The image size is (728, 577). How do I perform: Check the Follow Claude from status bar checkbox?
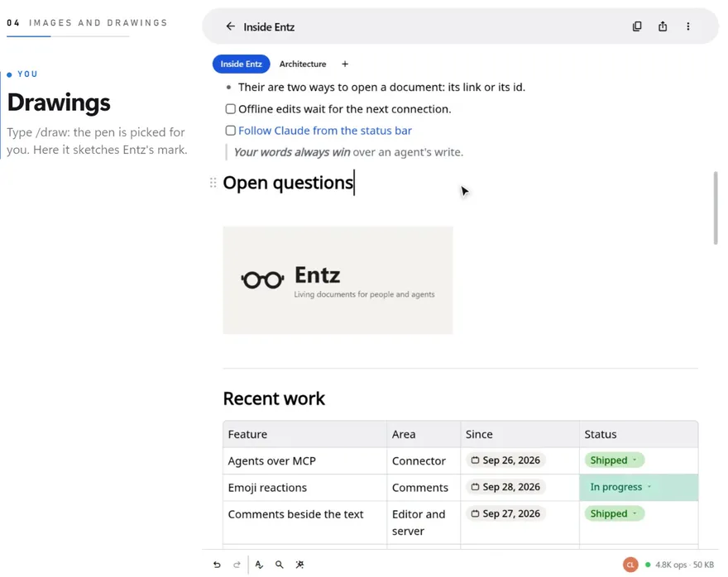click(x=230, y=131)
